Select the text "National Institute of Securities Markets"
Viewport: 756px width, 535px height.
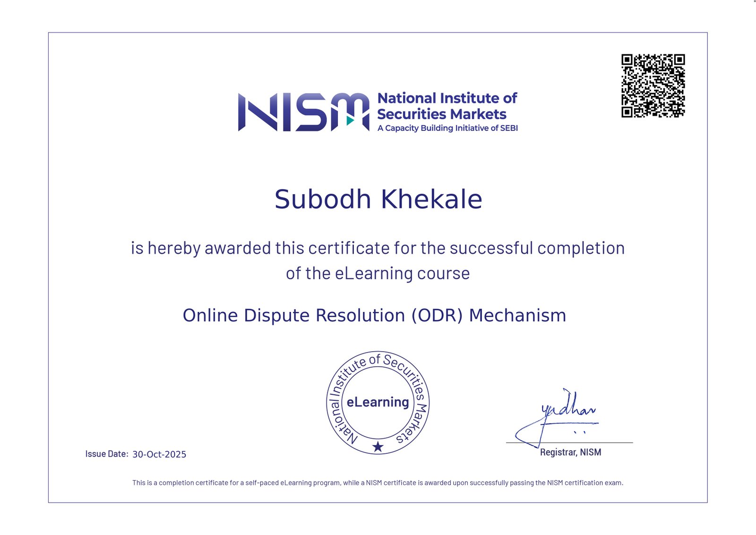(x=447, y=106)
